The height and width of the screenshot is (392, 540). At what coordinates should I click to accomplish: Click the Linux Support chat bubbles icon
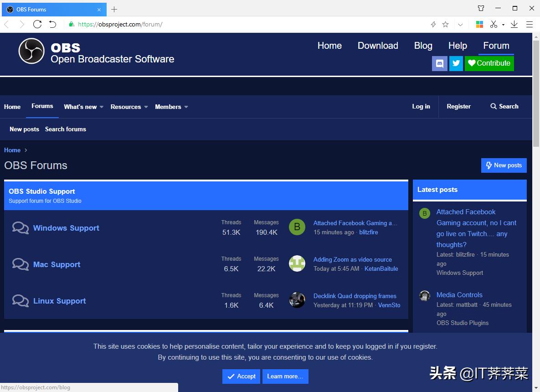pos(21,301)
